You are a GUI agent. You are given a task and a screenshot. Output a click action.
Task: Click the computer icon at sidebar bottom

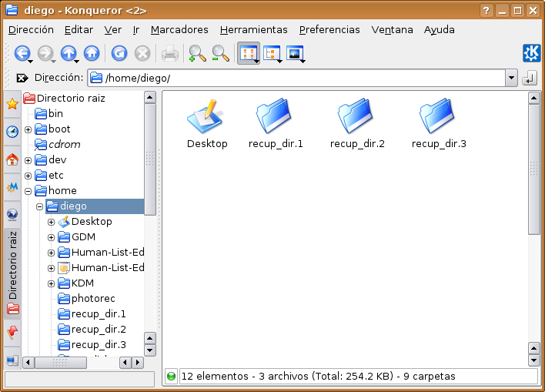[x=12, y=360]
